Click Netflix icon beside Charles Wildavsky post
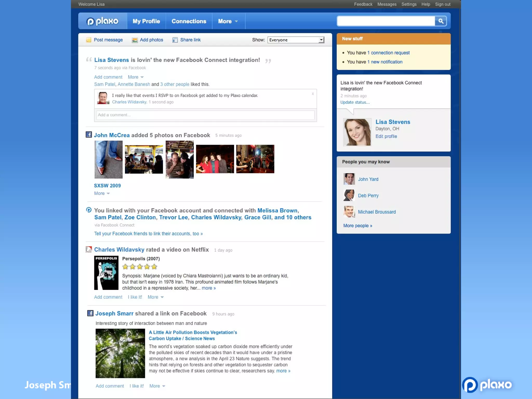Screen dimensions: 532x399 click(89, 249)
